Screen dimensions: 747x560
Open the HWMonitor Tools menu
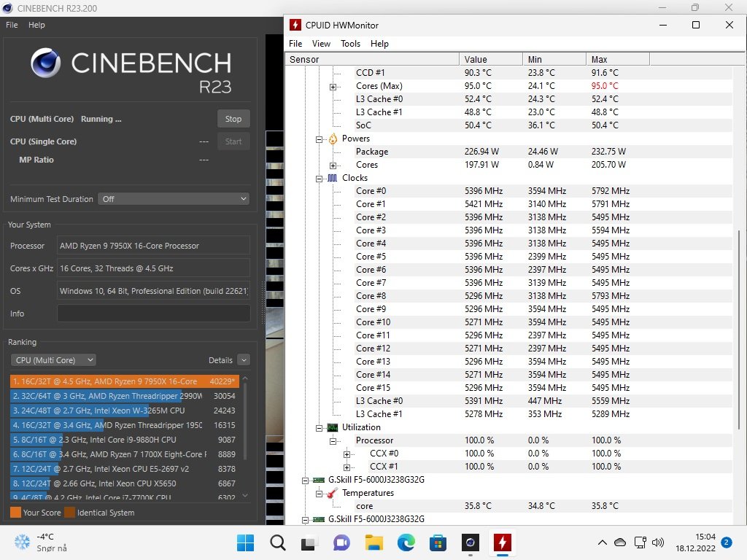(x=351, y=43)
